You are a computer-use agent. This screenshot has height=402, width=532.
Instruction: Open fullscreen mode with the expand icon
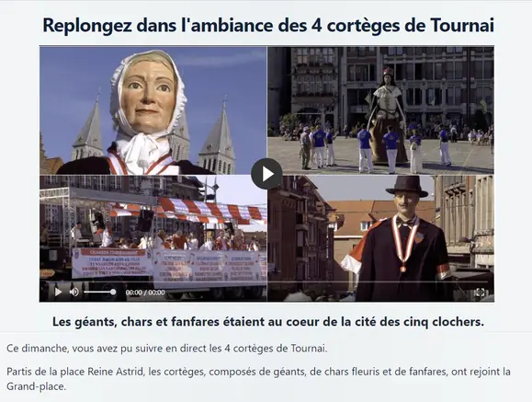point(480,293)
